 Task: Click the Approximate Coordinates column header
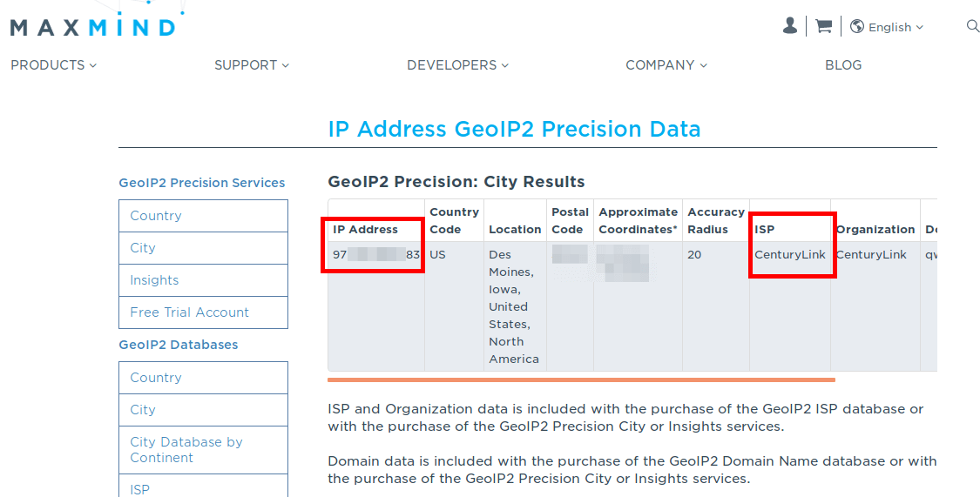point(639,221)
